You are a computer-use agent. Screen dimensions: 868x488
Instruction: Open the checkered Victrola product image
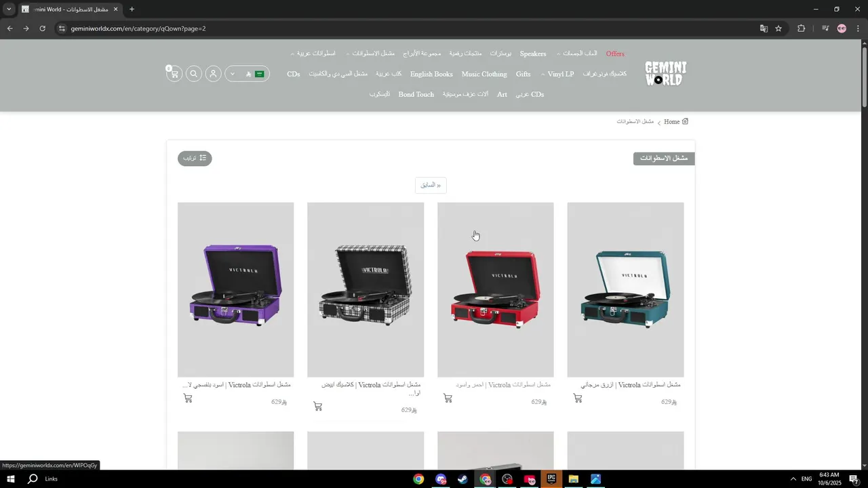pyautogui.click(x=366, y=289)
